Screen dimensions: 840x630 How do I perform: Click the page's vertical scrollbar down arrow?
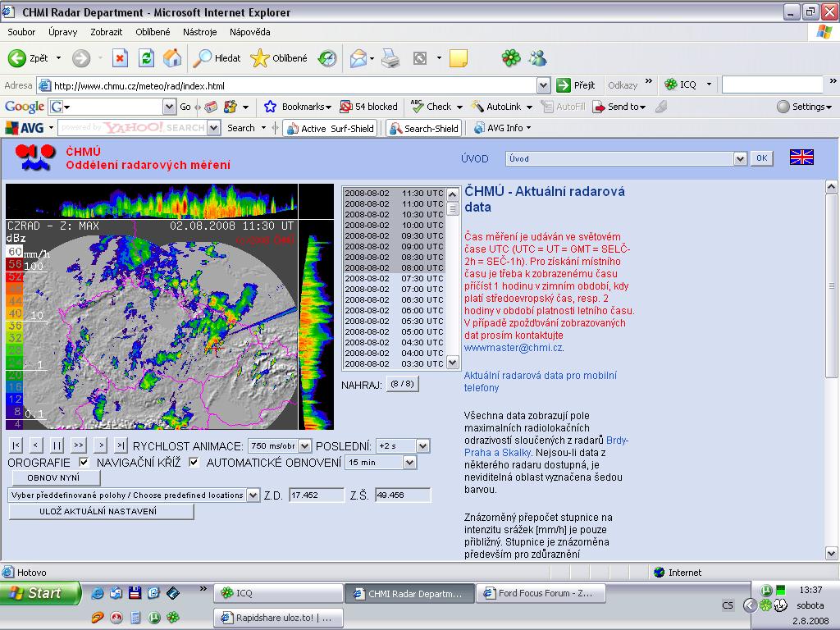coord(831,554)
